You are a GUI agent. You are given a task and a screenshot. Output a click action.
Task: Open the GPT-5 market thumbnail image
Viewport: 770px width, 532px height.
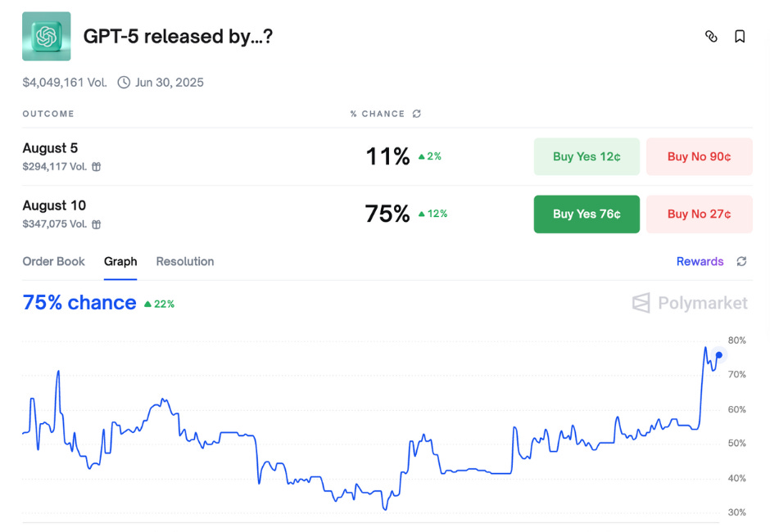tap(46, 36)
